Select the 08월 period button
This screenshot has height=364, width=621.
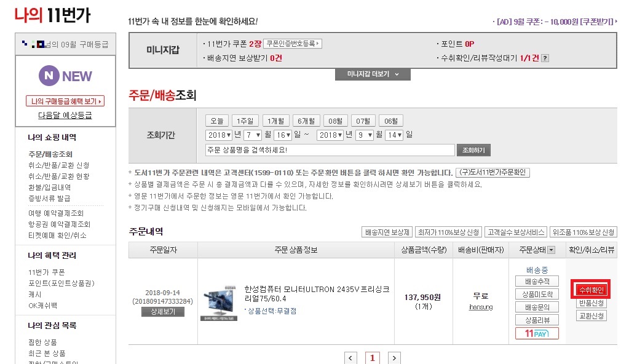pos(336,121)
